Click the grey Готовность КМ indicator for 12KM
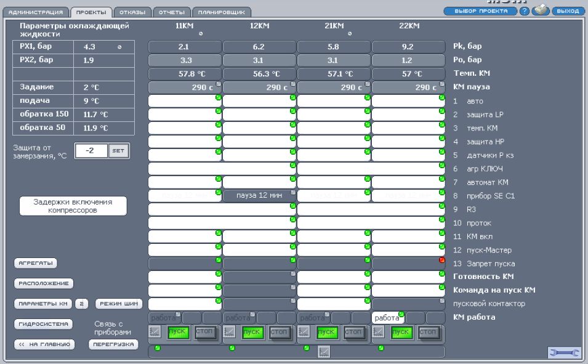Screen dimensions: 588x364 [293, 274]
